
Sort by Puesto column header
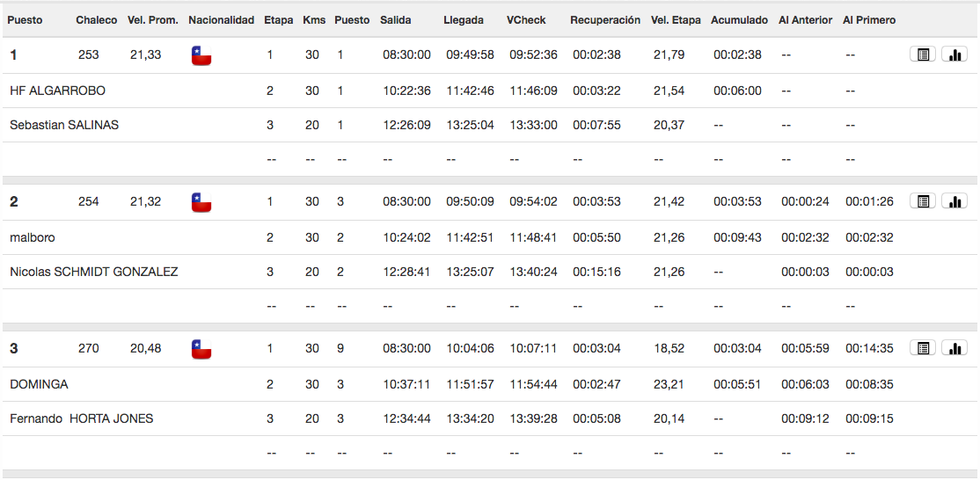coord(25,20)
